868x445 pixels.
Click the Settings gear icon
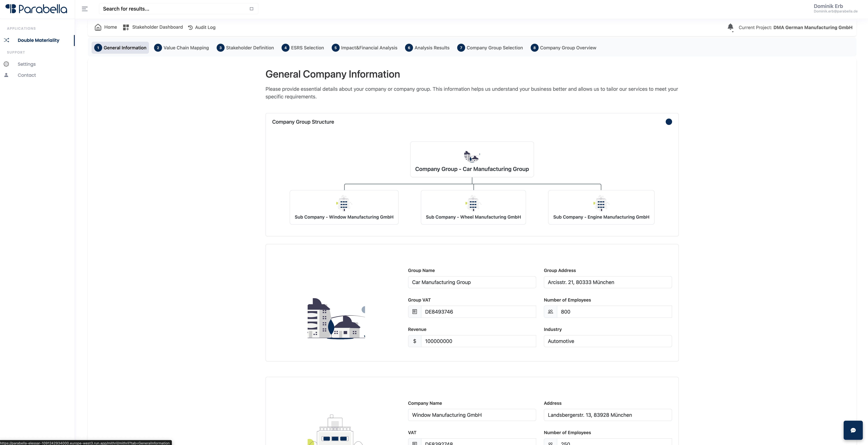click(x=6, y=64)
